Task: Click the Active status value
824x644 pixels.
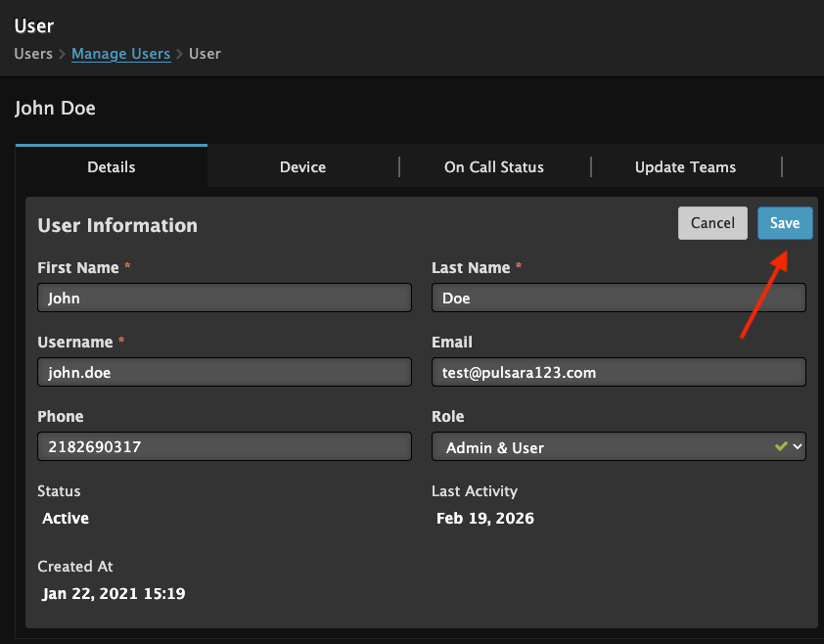Action: point(66,519)
